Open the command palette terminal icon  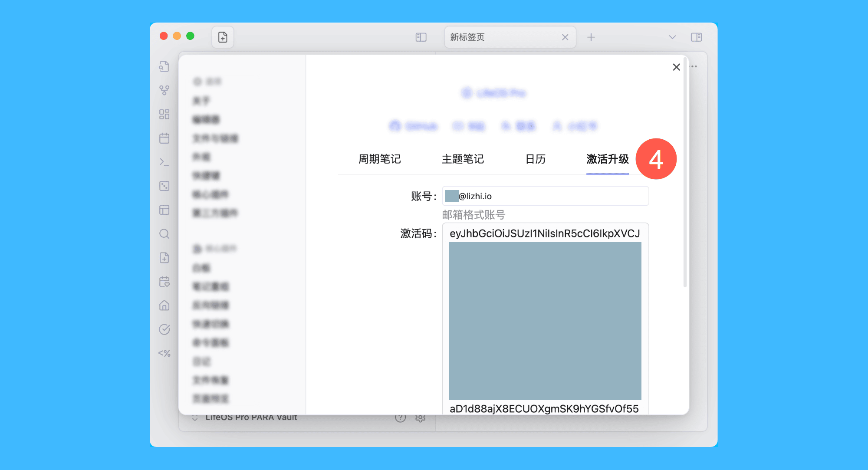pos(164,162)
